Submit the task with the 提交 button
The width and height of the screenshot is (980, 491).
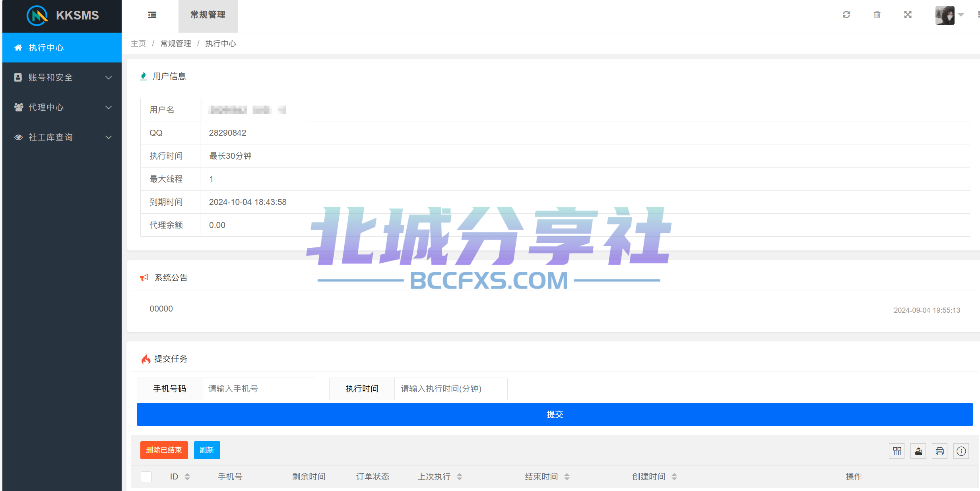[555, 415]
